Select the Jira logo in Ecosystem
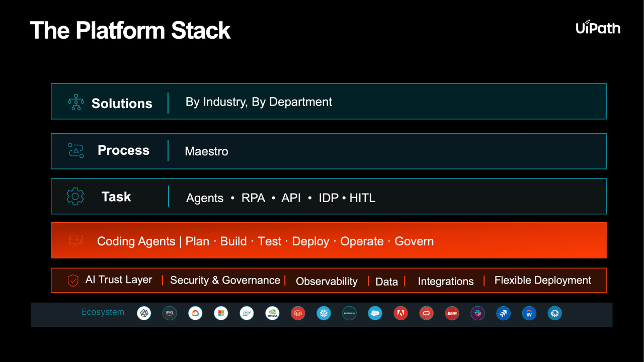Viewport: 644px width, 362px height. tap(503, 313)
